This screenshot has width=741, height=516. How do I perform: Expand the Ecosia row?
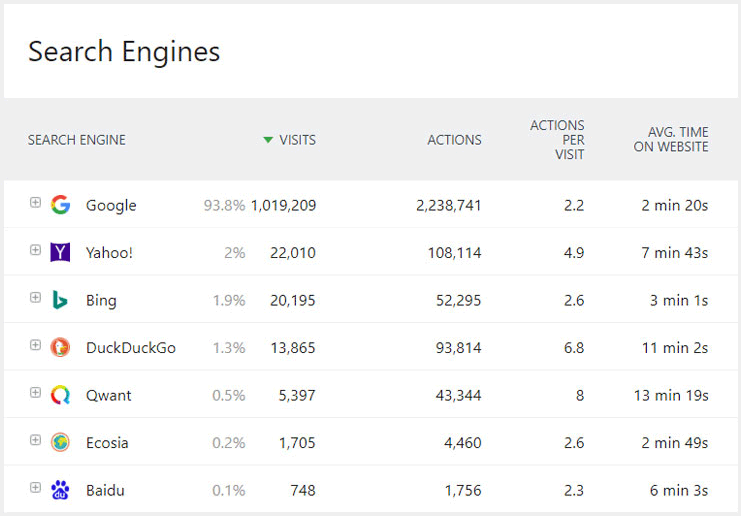[35, 440]
